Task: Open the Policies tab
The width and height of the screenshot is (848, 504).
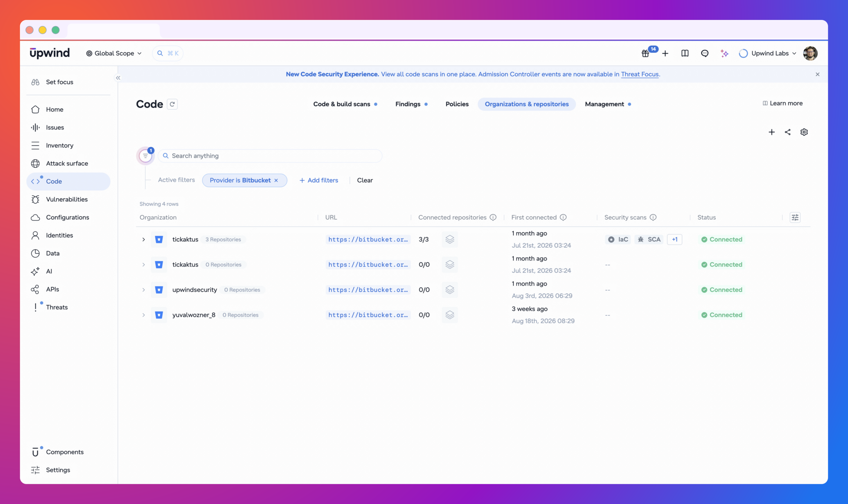Action: click(x=457, y=104)
